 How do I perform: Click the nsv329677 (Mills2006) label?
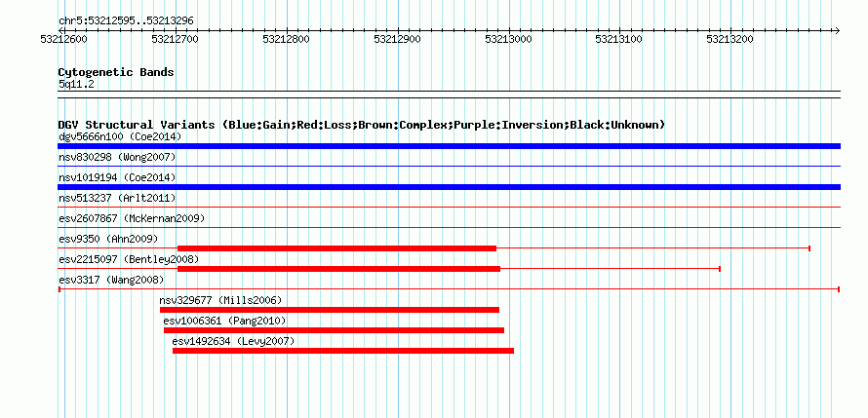tap(220, 300)
